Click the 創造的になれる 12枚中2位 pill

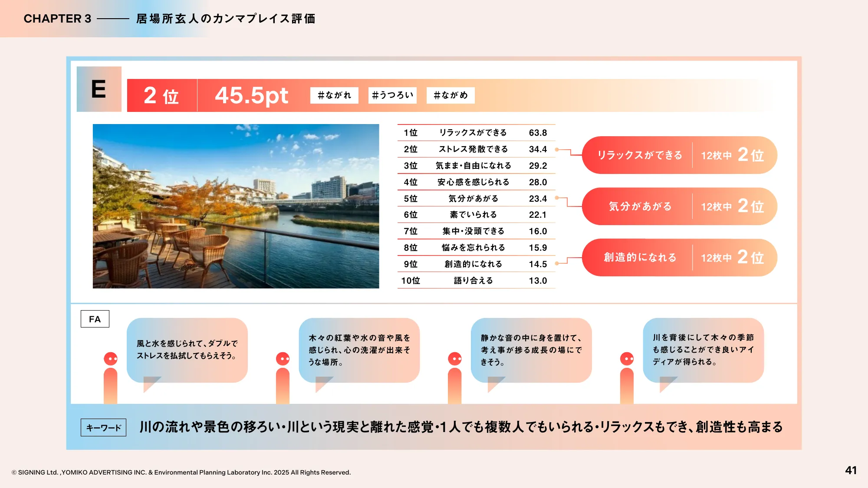(679, 258)
